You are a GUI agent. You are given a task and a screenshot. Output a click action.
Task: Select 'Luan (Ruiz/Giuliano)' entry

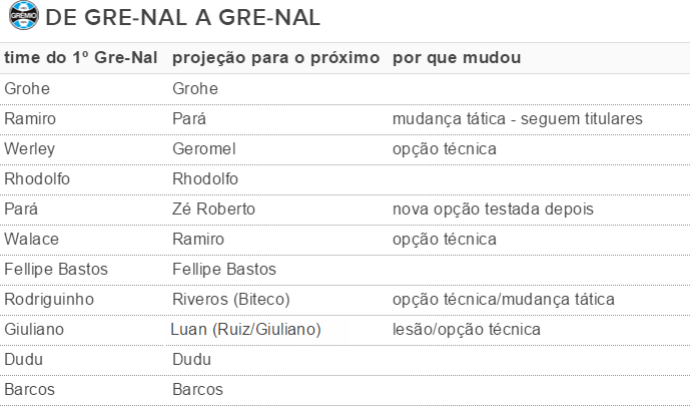246,329
